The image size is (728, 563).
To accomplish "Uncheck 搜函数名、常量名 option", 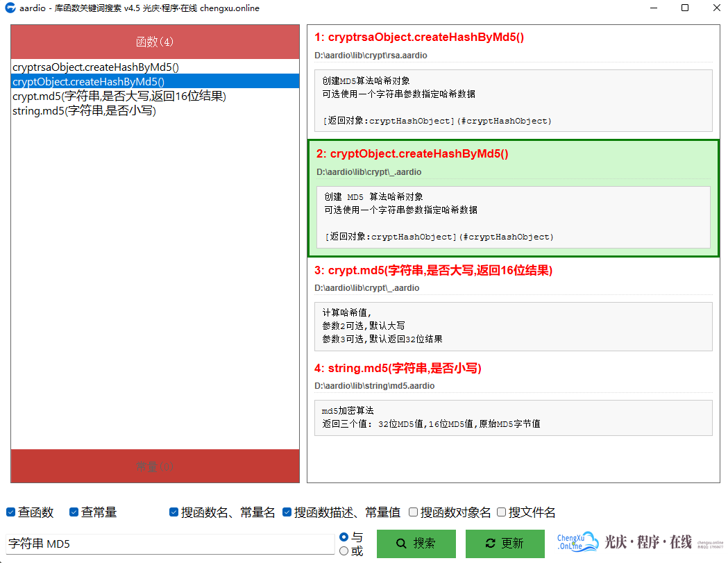I will [x=173, y=512].
